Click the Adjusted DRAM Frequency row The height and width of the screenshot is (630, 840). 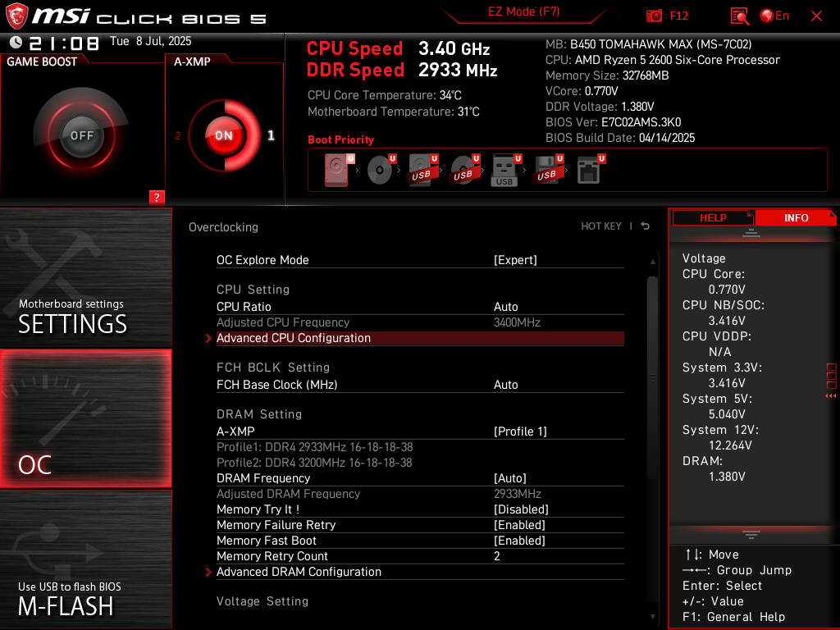[420, 493]
